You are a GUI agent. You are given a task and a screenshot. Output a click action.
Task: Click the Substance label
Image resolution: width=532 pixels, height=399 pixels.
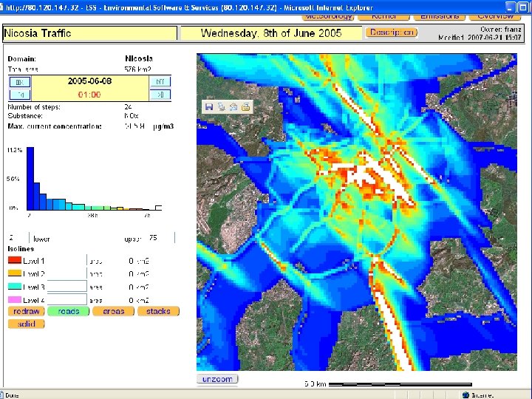pos(25,116)
